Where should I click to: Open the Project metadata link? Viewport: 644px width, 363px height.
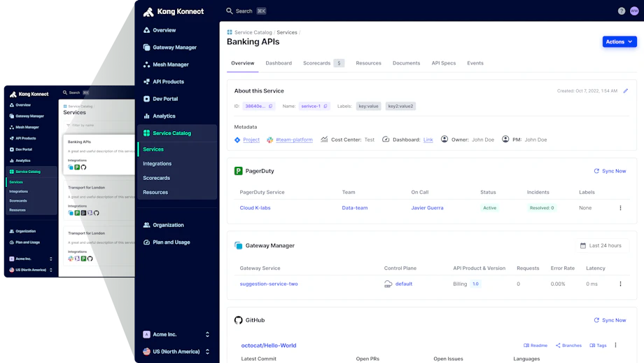pos(251,139)
